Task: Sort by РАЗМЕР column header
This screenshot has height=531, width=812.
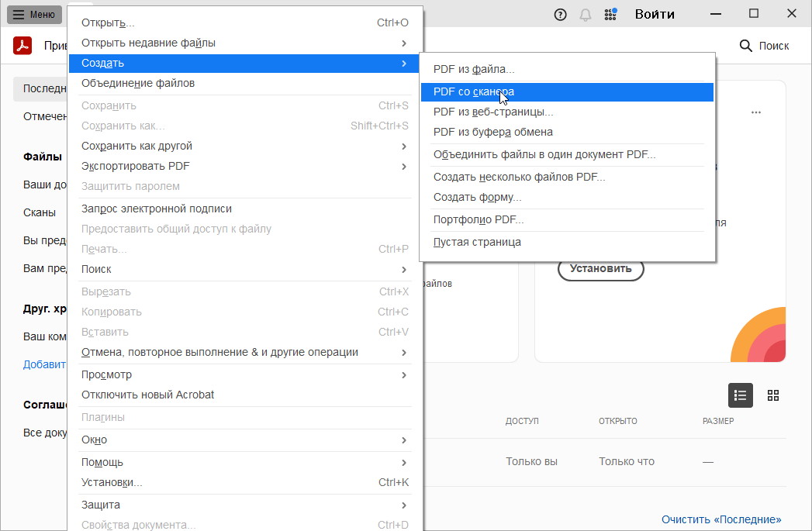Action: coord(718,421)
